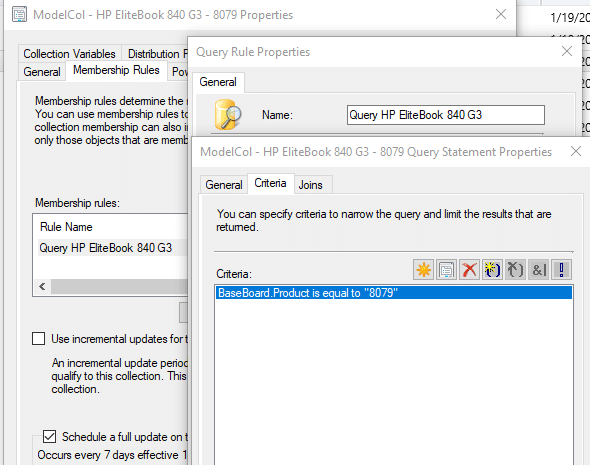Delete criterion with the red X icon

click(469, 269)
